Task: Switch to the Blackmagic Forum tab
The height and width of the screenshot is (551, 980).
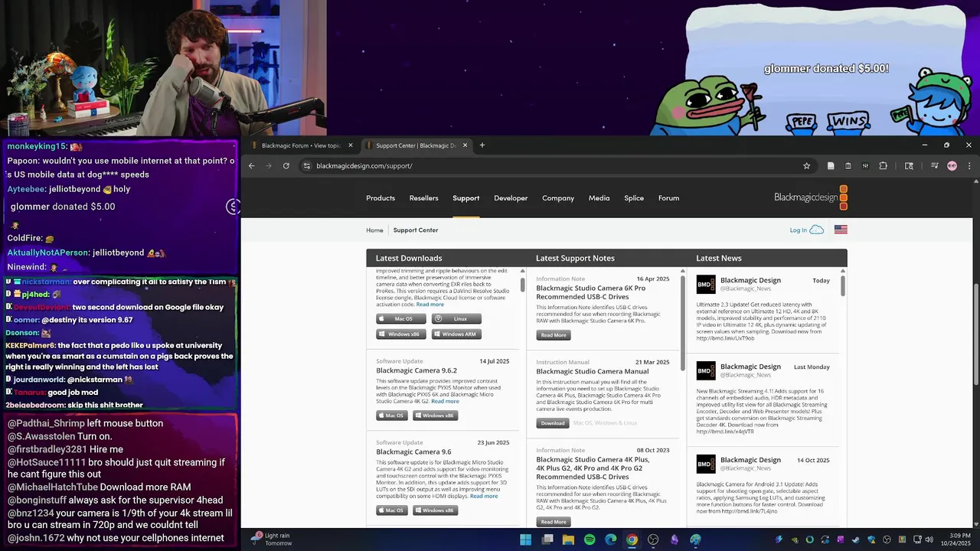Action: (x=300, y=145)
